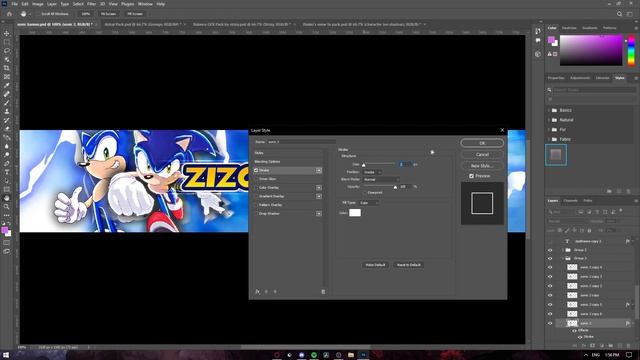Select the Move tool
Image resolution: width=640 pixels, height=360 pixels.
[7, 33]
